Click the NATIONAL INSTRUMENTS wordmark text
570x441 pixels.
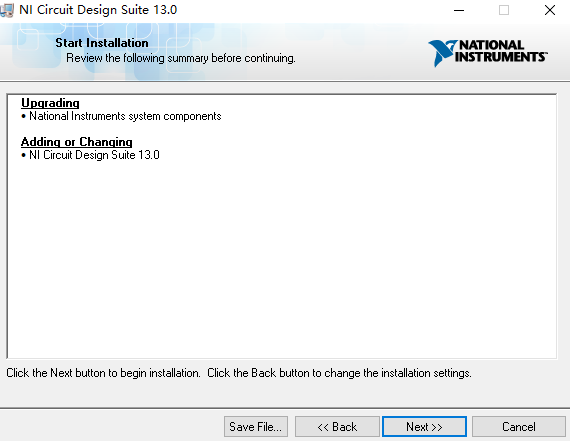point(501,51)
